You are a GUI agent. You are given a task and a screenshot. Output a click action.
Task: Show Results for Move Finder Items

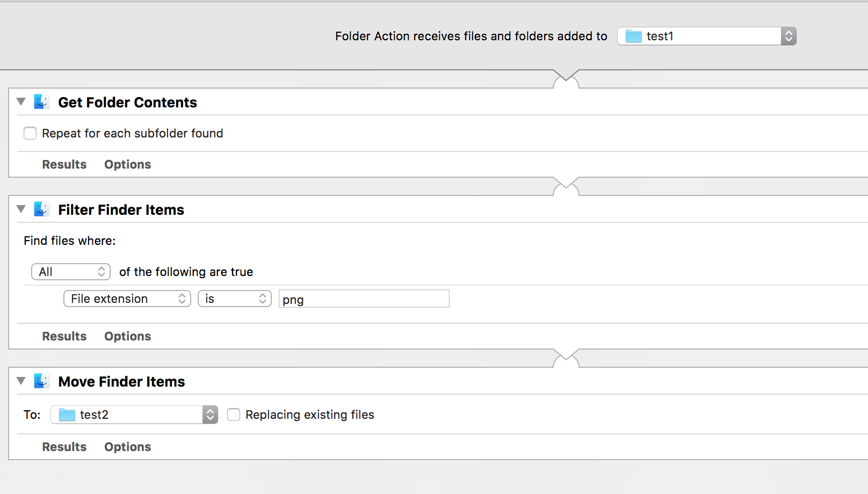(x=64, y=447)
